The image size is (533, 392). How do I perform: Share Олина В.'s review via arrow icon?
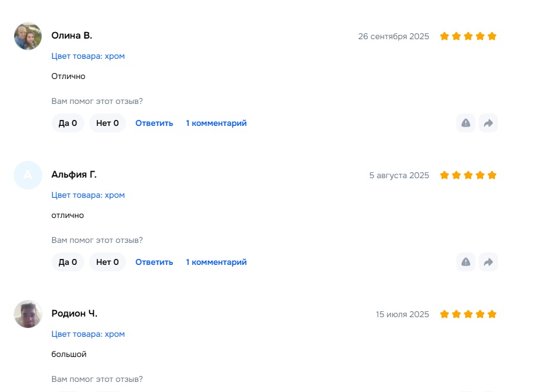[488, 123]
